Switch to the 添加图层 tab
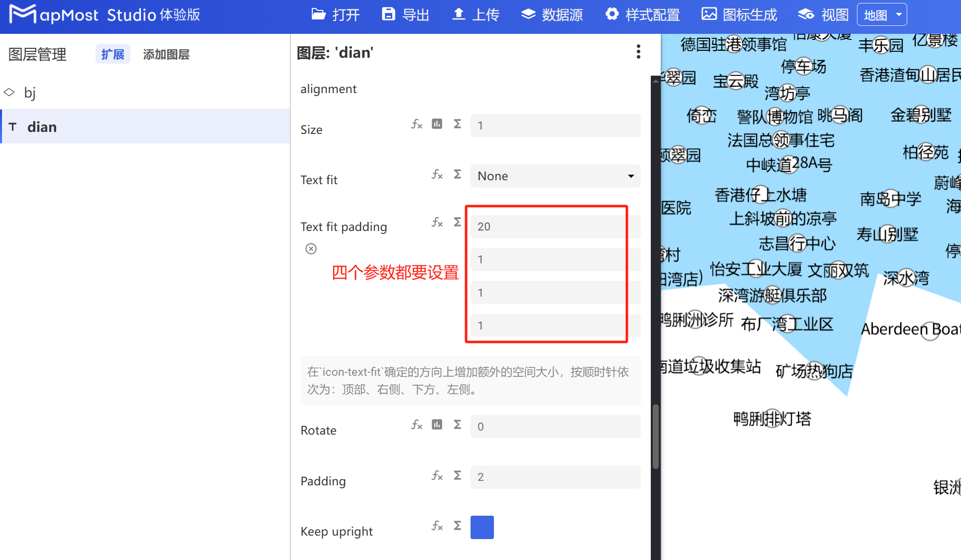 tap(166, 54)
